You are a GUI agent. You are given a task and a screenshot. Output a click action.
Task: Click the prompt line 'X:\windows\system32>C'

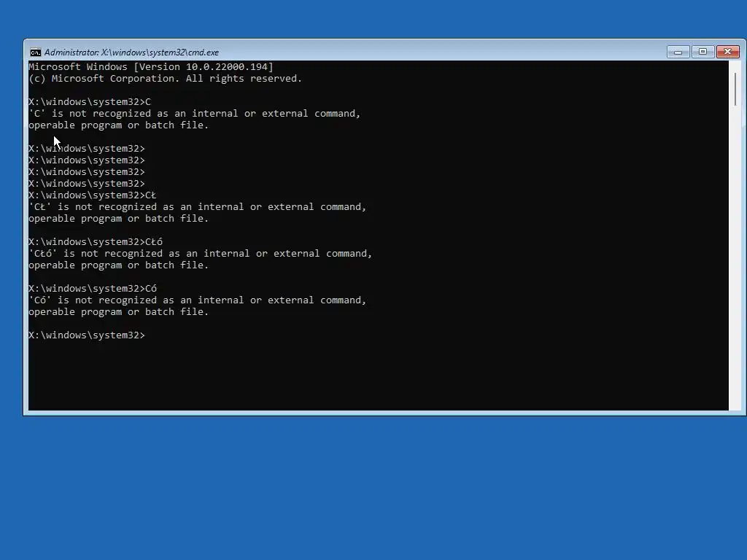pos(90,102)
